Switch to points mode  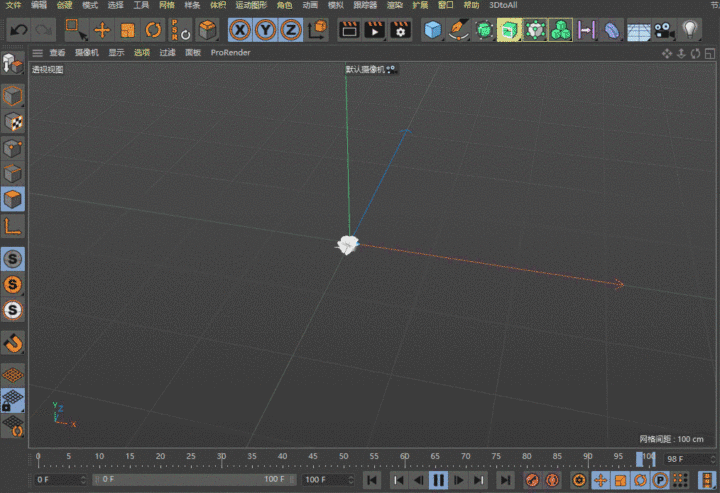point(12,148)
